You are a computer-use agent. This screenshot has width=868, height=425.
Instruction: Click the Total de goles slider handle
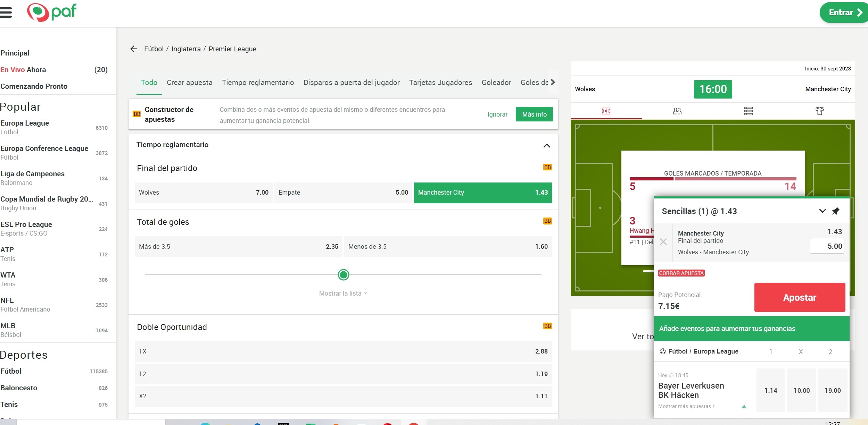tap(344, 275)
